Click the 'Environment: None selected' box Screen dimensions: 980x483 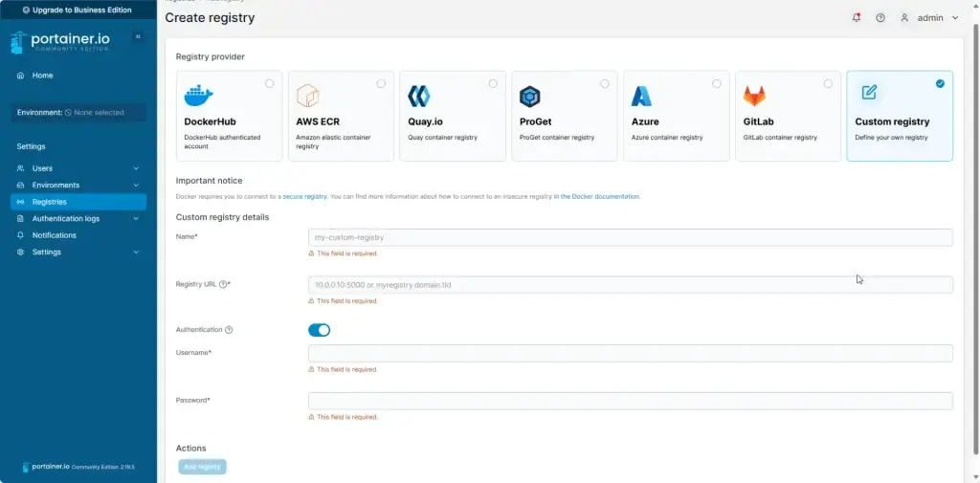tap(78, 113)
